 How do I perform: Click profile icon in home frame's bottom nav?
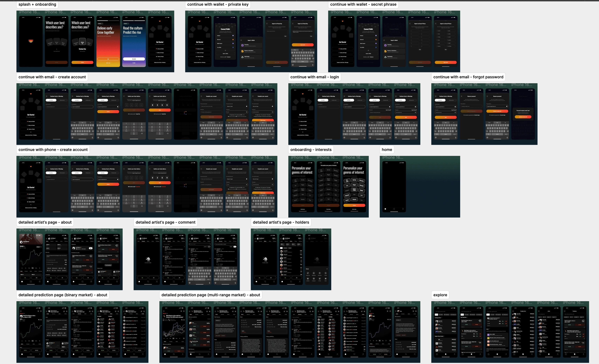click(403, 209)
